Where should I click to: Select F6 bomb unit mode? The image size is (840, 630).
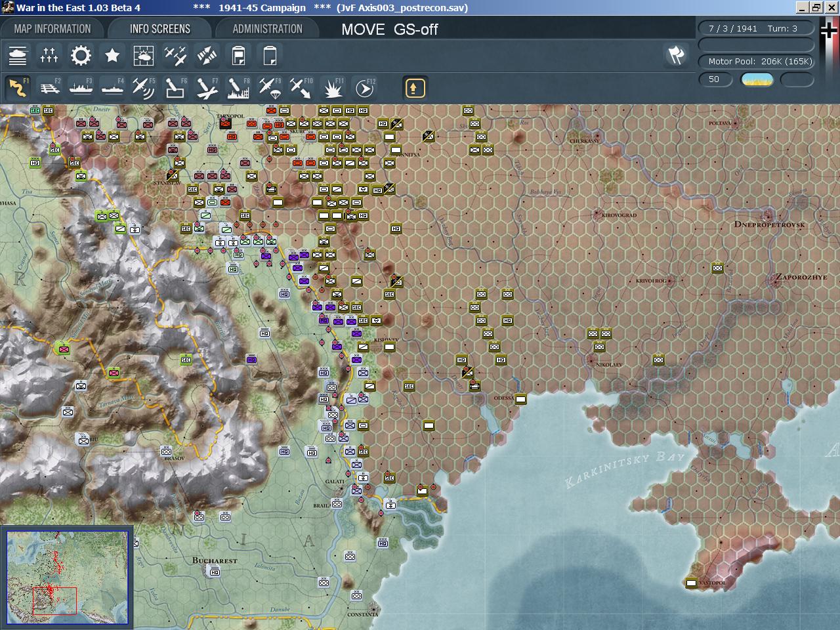(175, 88)
